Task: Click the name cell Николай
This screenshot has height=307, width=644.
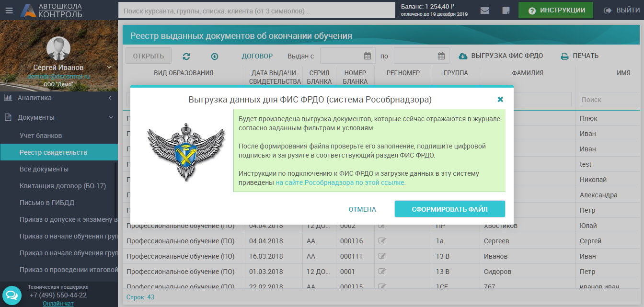Action: coord(593,180)
